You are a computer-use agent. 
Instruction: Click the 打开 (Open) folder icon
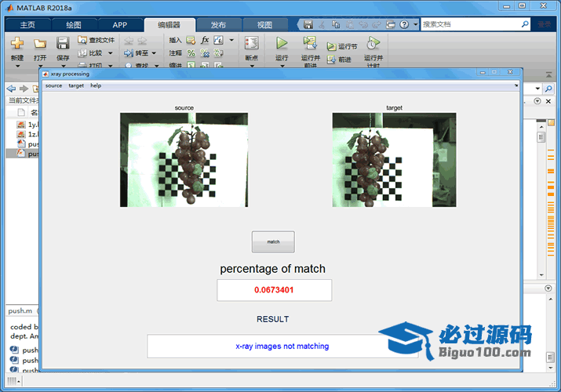[x=40, y=44]
